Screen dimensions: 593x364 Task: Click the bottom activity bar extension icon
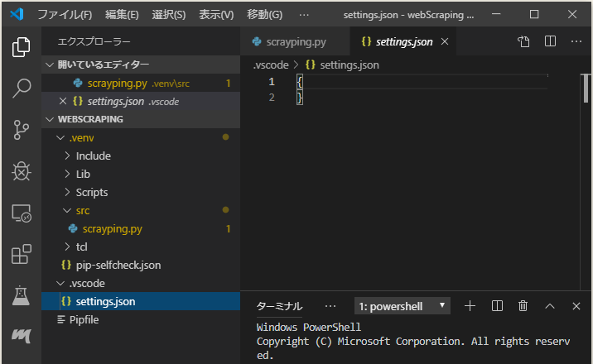pos(22,336)
